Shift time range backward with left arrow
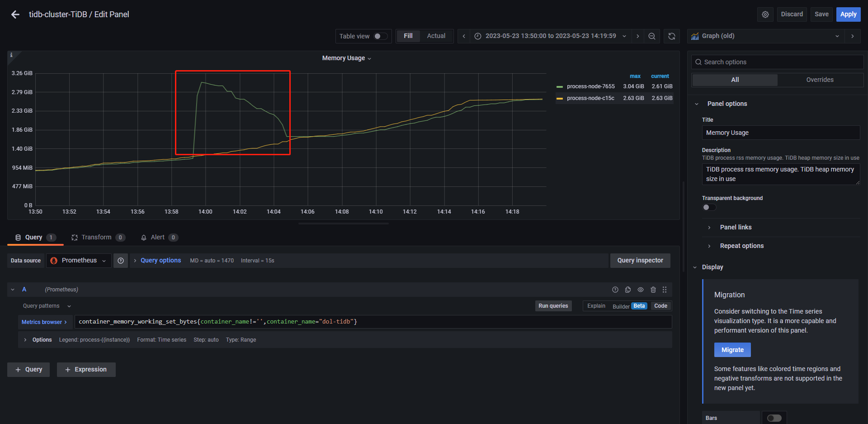Image resolution: width=868 pixels, height=424 pixels. (x=463, y=36)
